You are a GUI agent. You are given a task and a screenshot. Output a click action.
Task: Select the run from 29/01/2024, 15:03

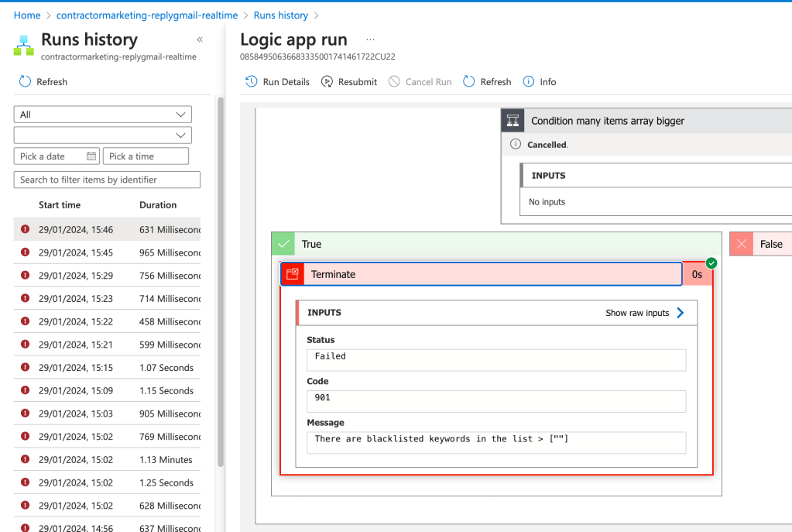click(107, 414)
